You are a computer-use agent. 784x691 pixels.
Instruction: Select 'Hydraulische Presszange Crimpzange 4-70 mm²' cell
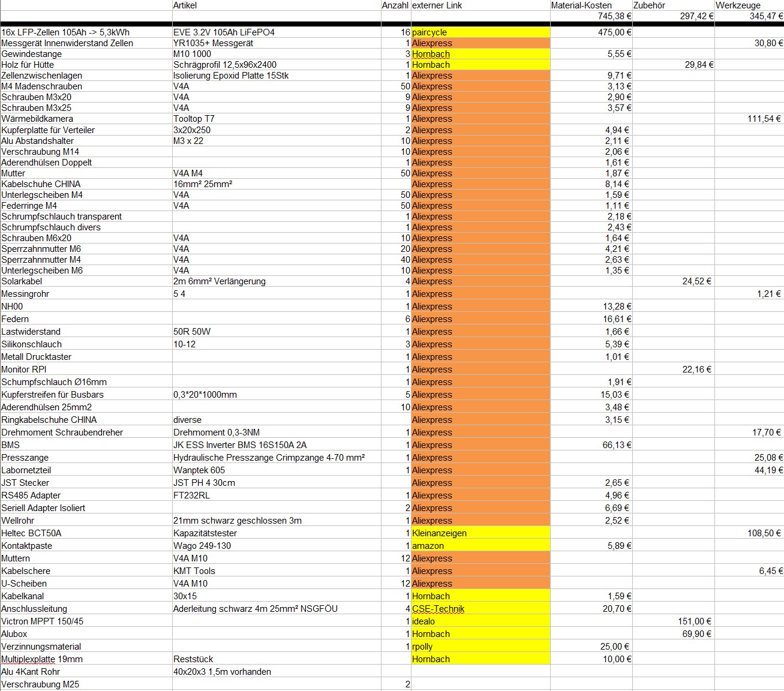277,458
